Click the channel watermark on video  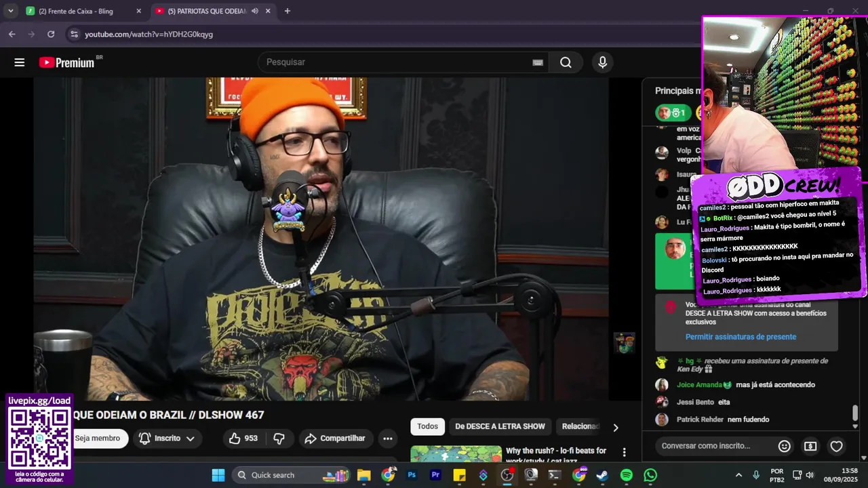624,343
